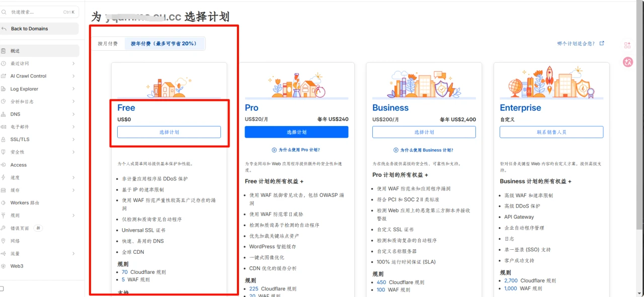Screen dimensions: 644x297
Task: Click the 最近访问 clock icon
Action: click(x=4, y=63)
